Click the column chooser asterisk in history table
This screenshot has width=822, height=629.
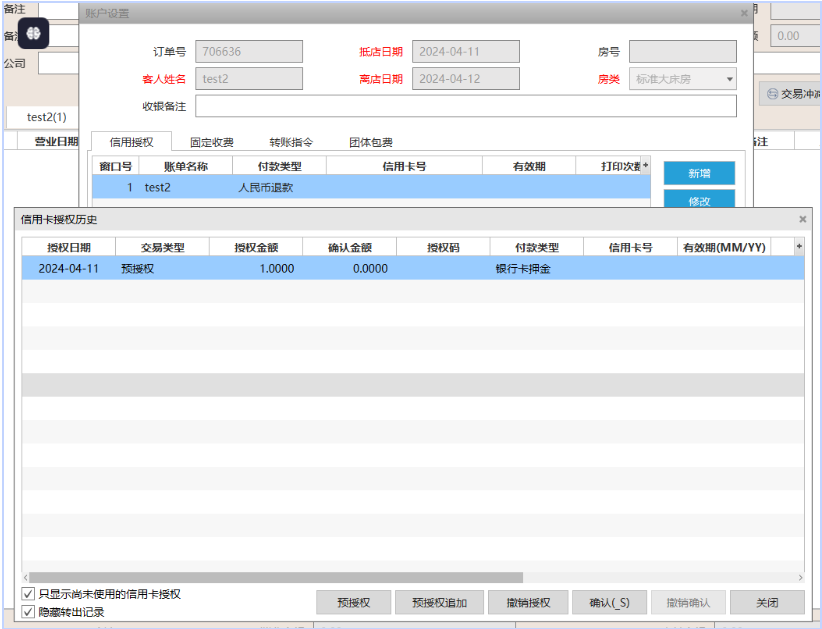[x=798, y=247]
